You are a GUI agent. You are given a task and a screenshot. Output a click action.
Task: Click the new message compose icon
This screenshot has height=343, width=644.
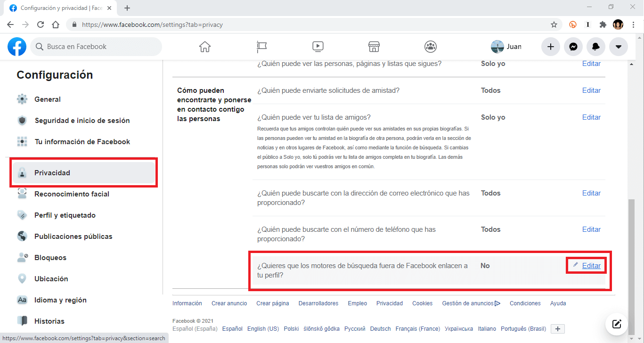click(x=617, y=324)
